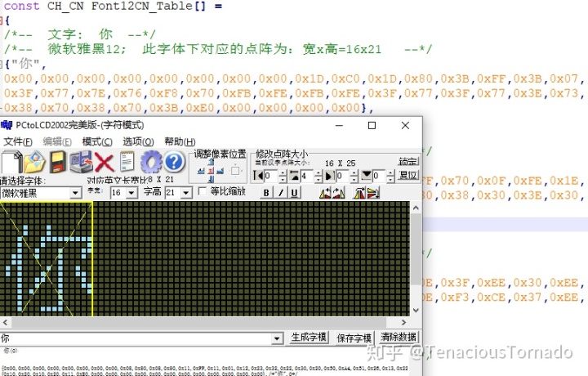
Task: Open the 字高 21 height dropdown
Action: 186,193
